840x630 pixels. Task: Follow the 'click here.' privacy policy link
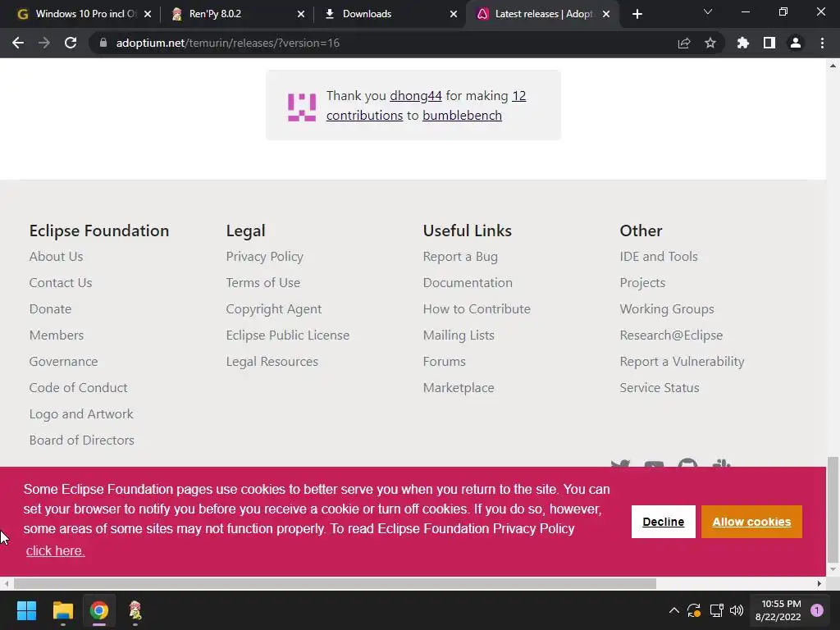[x=55, y=550]
